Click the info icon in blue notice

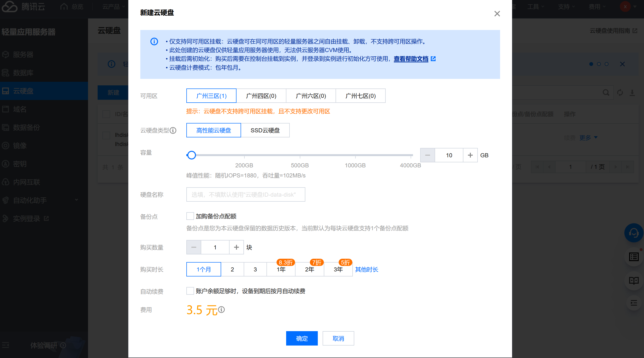point(154,41)
